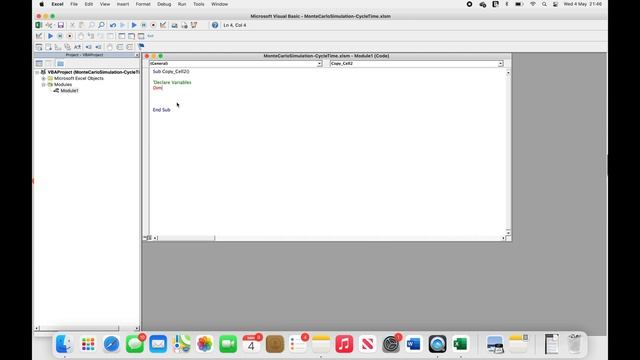
Task: Undo the last edit with the Undo arrow
Action: [113, 25]
